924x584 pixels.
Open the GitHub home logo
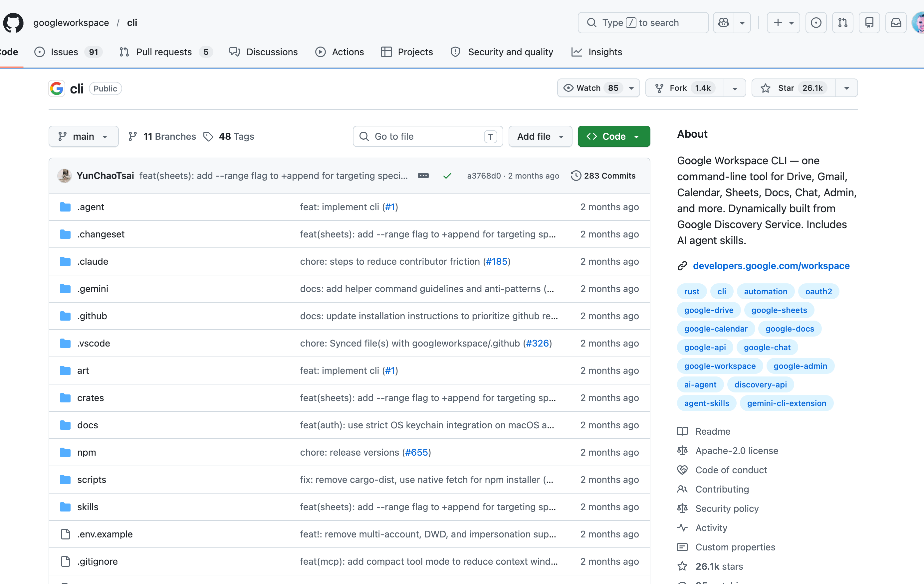coord(13,23)
